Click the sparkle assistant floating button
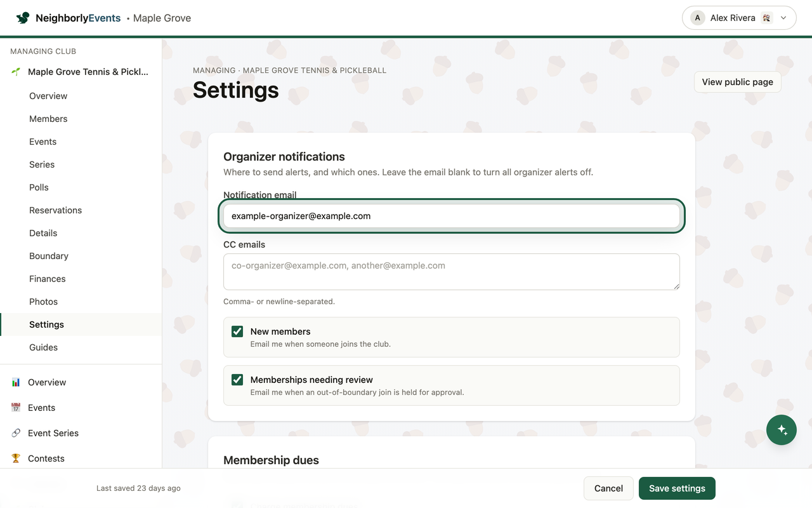812x508 pixels. pyautogui.click(x=782, y=430)
